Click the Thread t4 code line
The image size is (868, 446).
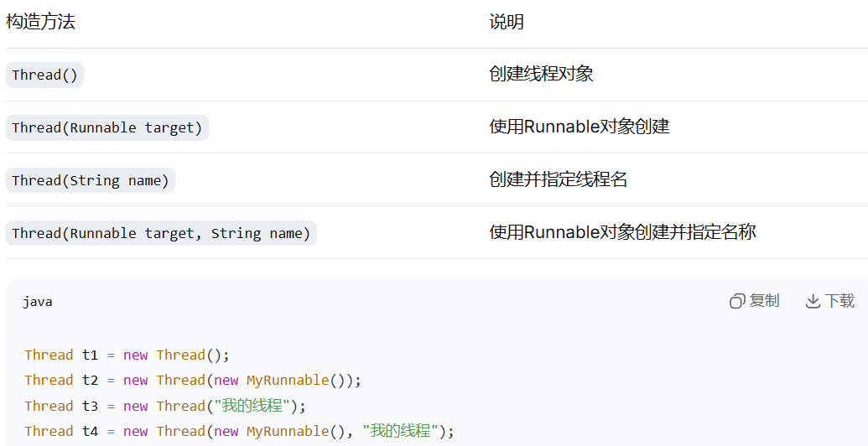tap(239, 431)
